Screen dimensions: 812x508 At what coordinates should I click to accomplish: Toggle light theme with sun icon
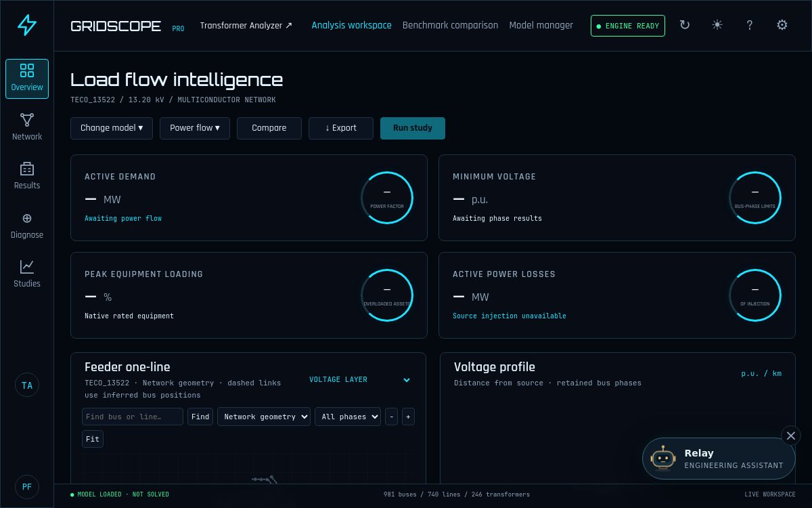[x=717, y=25]
